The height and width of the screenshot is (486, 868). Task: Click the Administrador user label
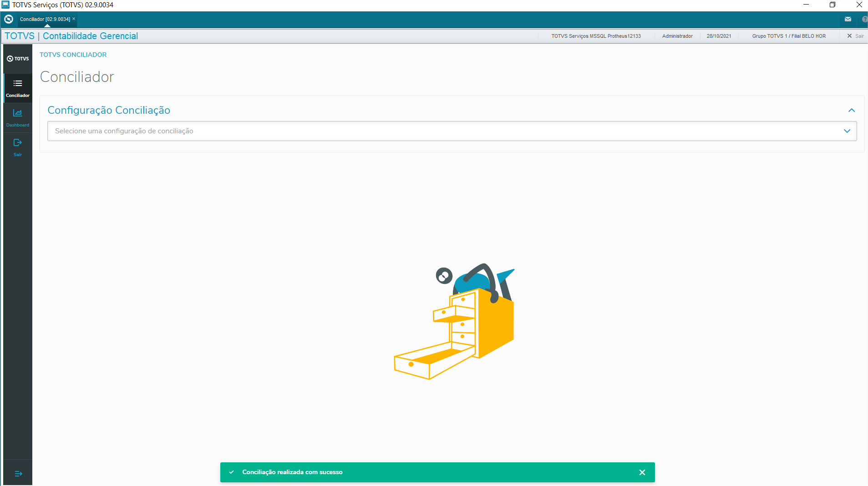(677, 36)
